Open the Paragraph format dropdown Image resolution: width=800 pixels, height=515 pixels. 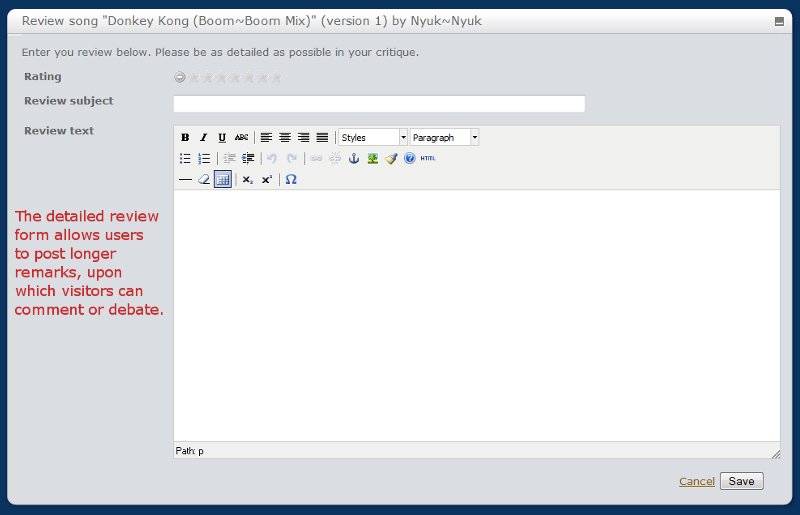click(444, 137)
